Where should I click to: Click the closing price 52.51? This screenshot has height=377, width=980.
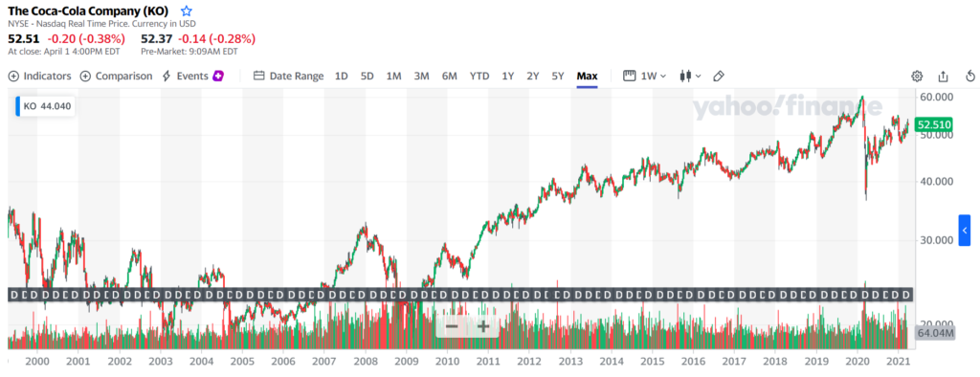pos(23,39)
